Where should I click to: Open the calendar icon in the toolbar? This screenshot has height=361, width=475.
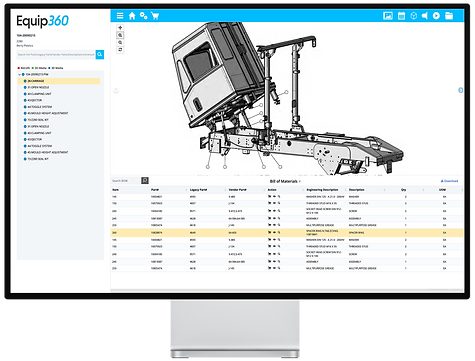point(401,16)
